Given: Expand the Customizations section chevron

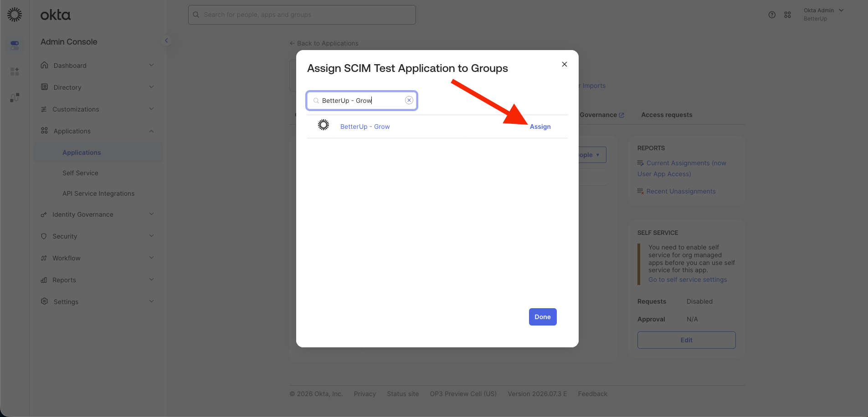Looking at the screenshot, I should 151,109.
